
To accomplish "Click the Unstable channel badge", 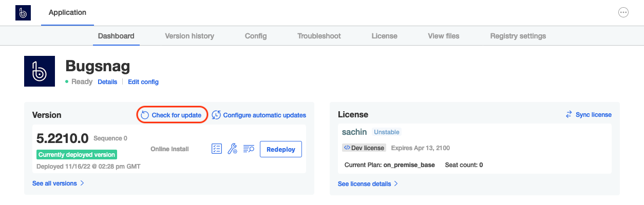I will pos(386,132).
